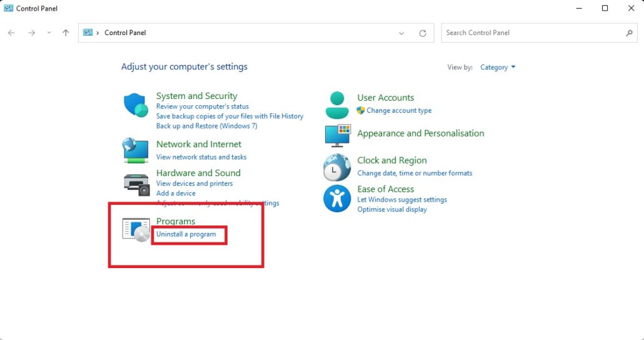The height and width of the screenshot is (340, 644).
Task: Expand the breadcrumb arrow before Control Panel
Action: (x=98, y=33)
